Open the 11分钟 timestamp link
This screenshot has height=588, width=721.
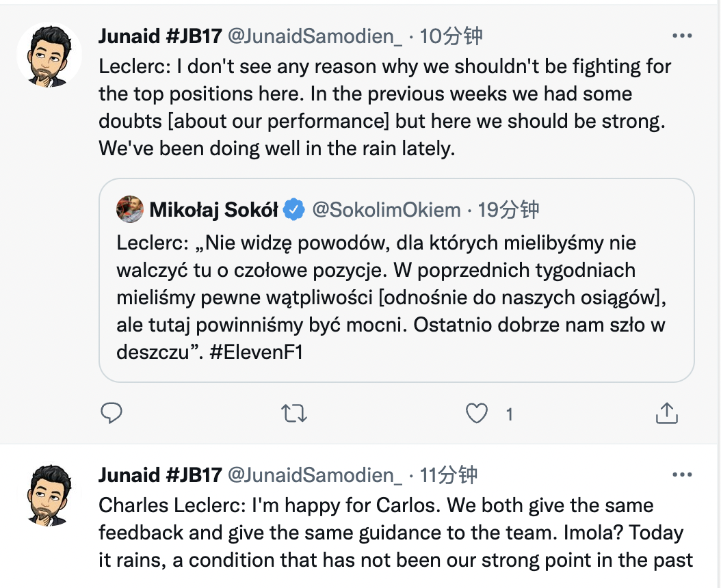(x=451, y=475)
